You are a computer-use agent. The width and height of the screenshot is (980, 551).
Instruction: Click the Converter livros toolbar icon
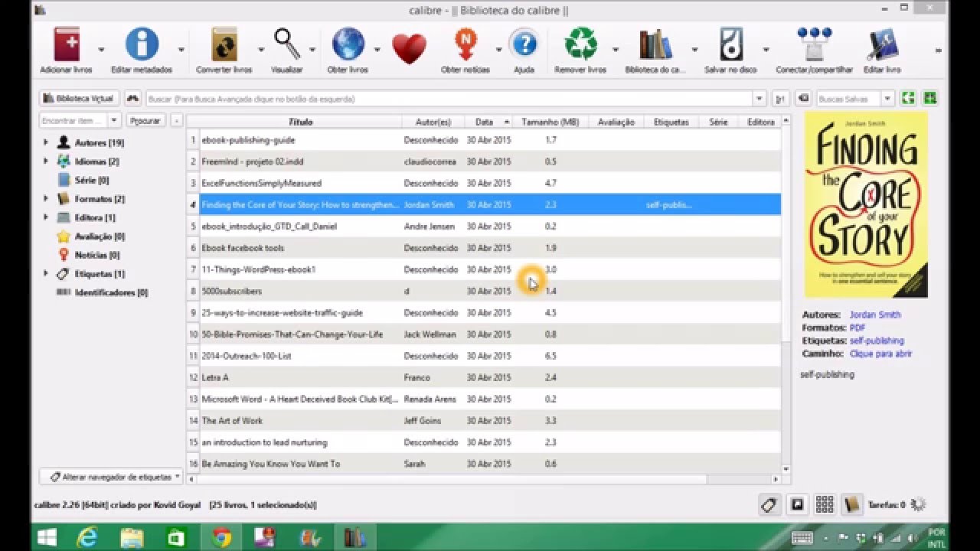(x=224, y=44)
